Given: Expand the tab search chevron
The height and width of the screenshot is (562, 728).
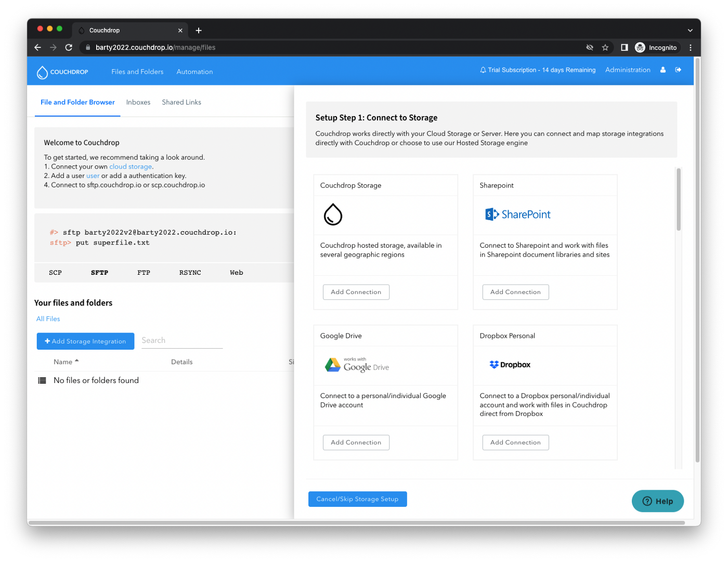Looking at the screenshot, I should pyautogui.click(x=690, y=31).
